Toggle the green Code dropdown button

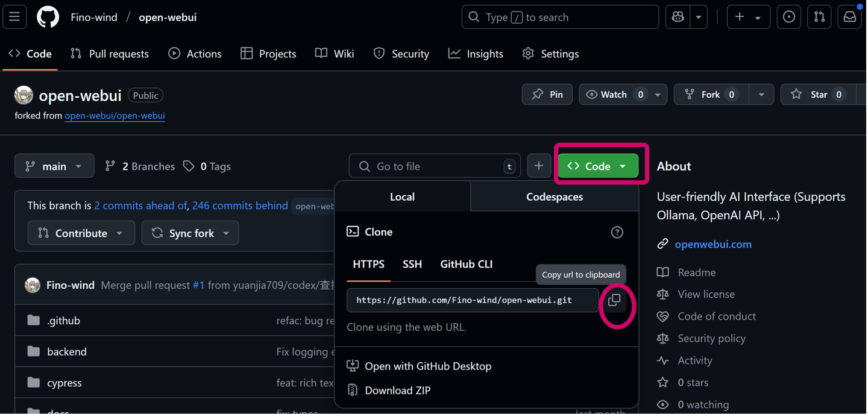click(598, 166)
